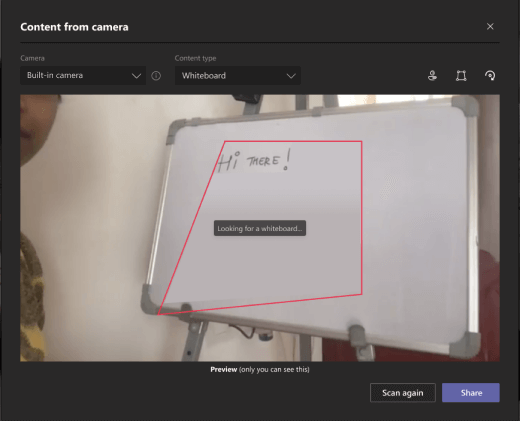The width and height of the screenshot is (520, 421).
Task: Expand the Whiteboard content type dropdown
Action: pos(238,76)
